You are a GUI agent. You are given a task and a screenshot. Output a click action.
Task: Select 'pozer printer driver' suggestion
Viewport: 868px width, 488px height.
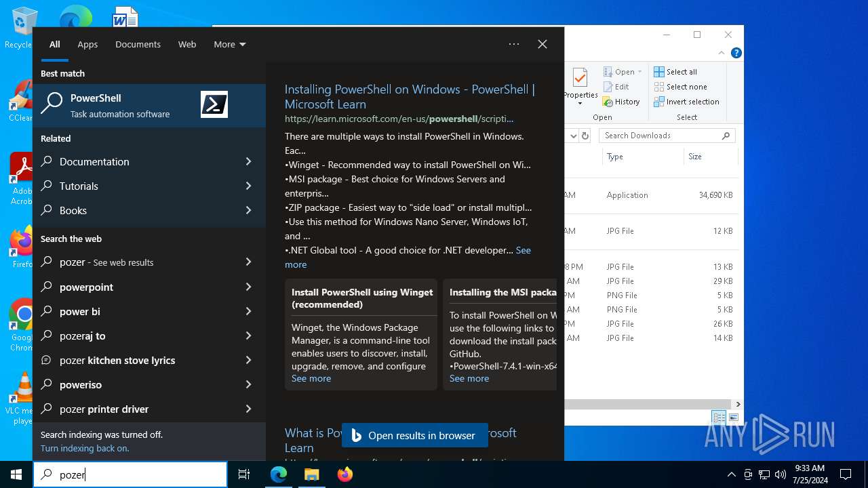pyautogui.click(x=149, y=409)
